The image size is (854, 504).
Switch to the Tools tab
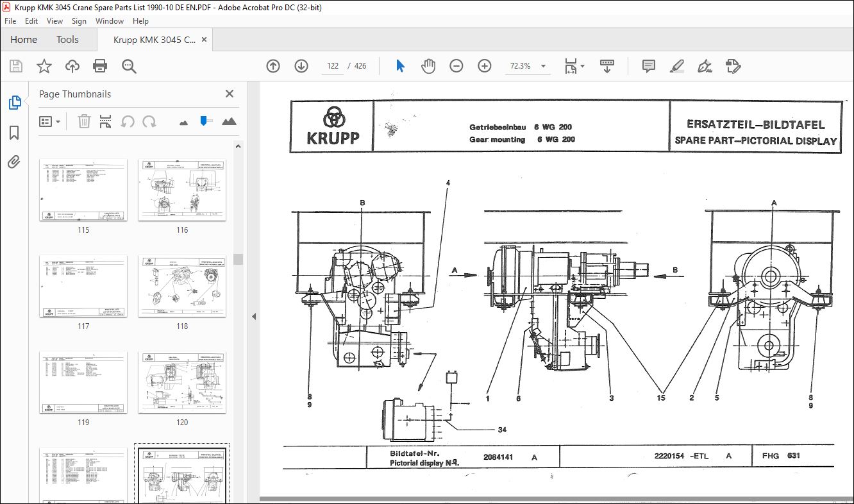[67, 40]
